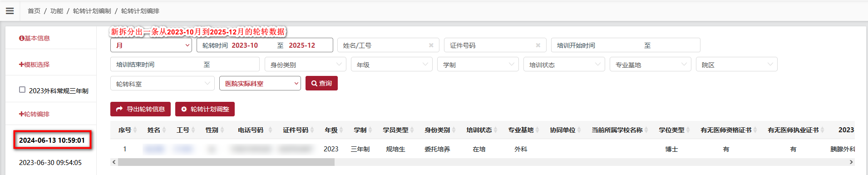Open the 轮转科室 dropdown
Viewport: 868px width, 175px height.
[x=163, y=83]
